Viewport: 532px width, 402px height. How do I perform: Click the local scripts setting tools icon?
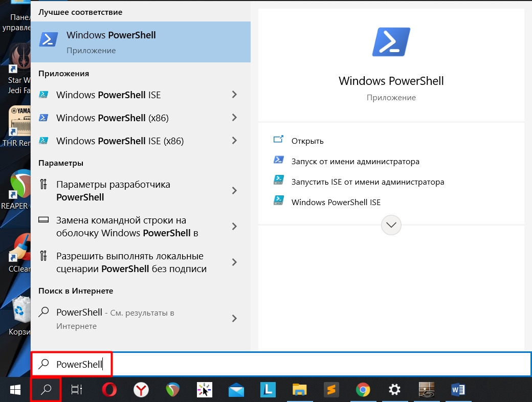pos(43,256)
